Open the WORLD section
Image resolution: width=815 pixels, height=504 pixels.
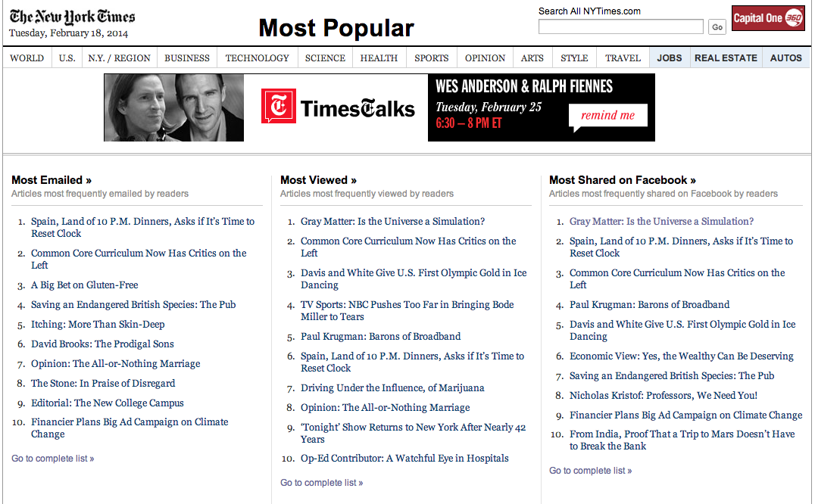click(x=27, y=58)
